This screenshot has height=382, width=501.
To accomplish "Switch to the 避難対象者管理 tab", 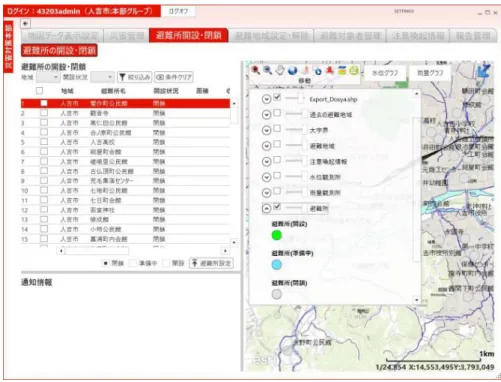I will (x=350, y=36).
